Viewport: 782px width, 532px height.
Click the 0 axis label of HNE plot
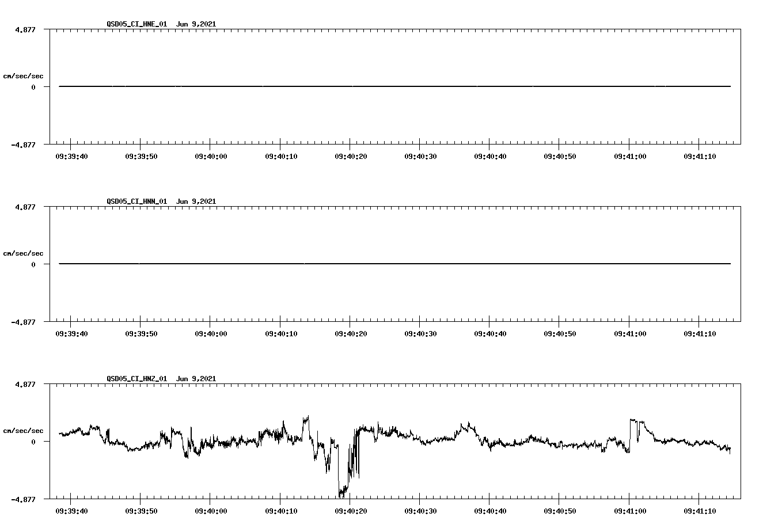point(33,87)
